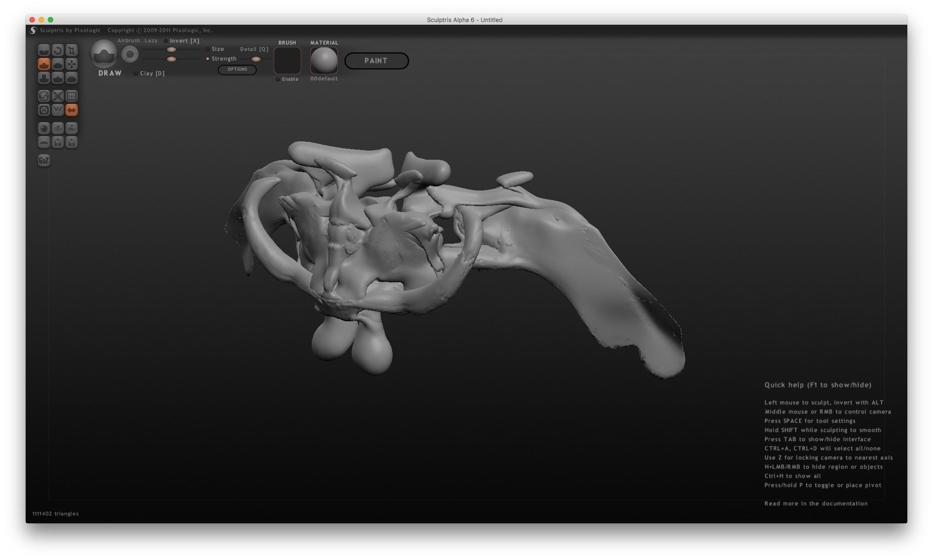This screenshot has height=560, width=933.
Task: Click the Open file icon
Action: [58, 142]
